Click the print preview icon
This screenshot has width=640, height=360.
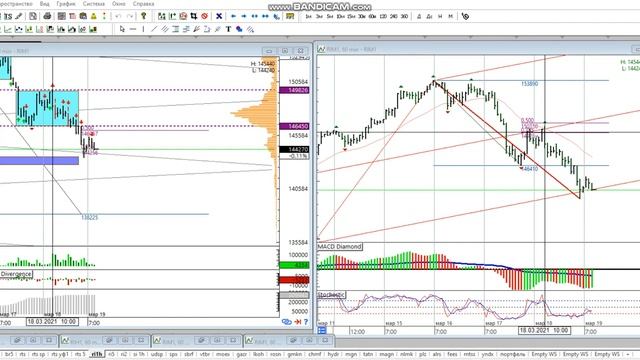[33, 16]
